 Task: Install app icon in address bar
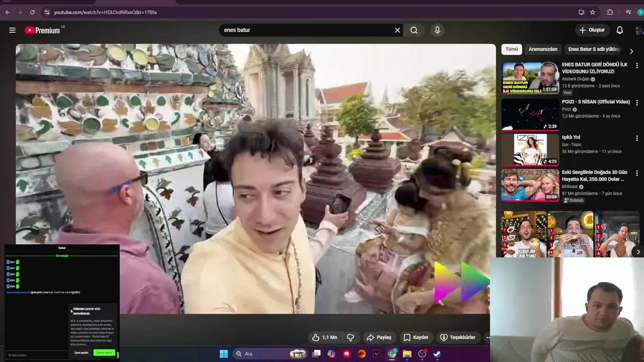582,12
